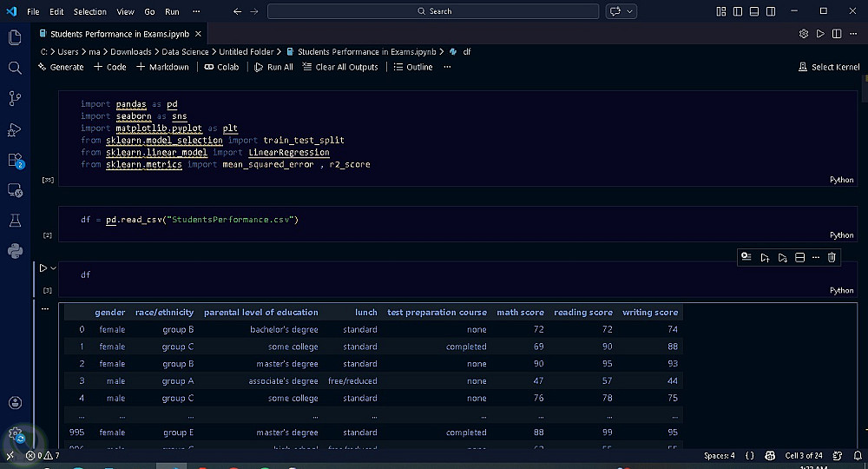This screenshot has height=469, width=868.
Task: Open cell toolbar More Actions ellipsis
Action: click(x=815, y=257)
